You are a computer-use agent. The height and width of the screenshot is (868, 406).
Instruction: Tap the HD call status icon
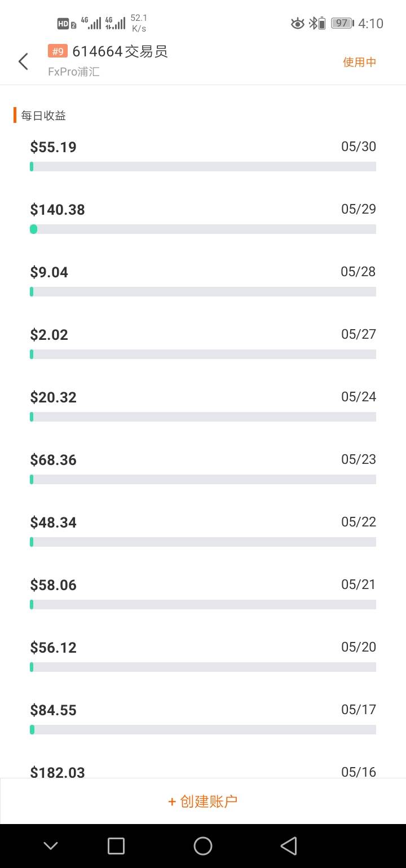[66, 24]
